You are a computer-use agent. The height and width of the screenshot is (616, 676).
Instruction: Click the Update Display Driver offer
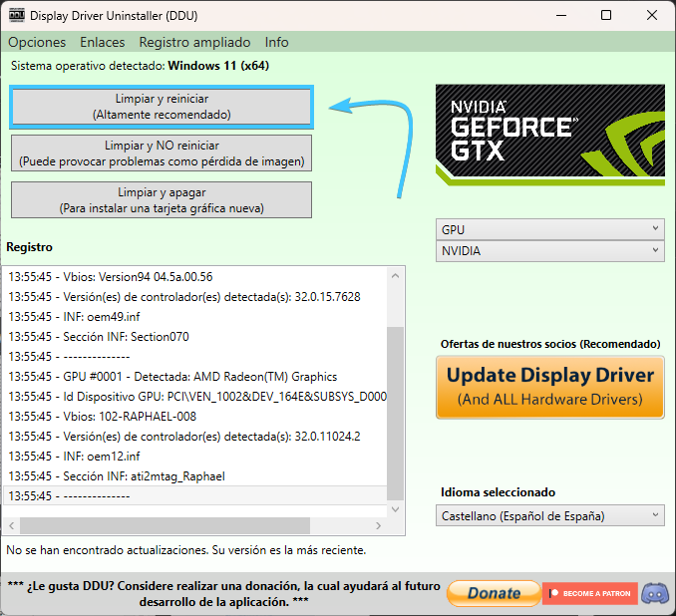550,387
